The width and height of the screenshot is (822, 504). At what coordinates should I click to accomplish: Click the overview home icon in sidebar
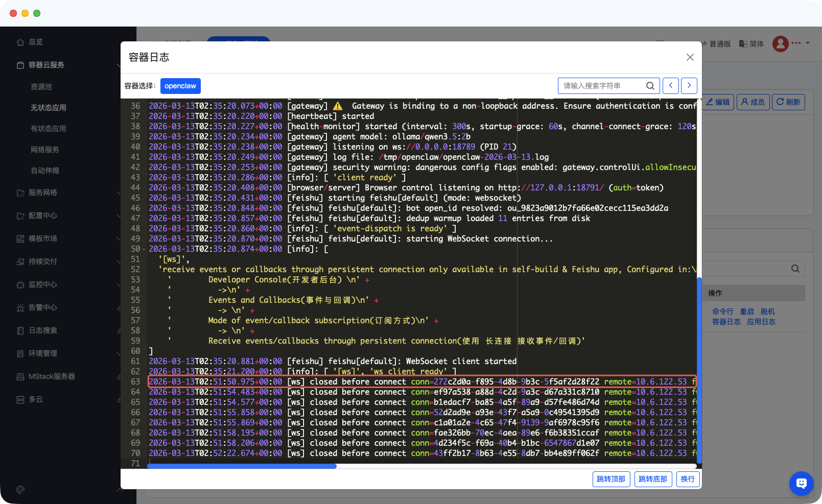tap(20, 42)
